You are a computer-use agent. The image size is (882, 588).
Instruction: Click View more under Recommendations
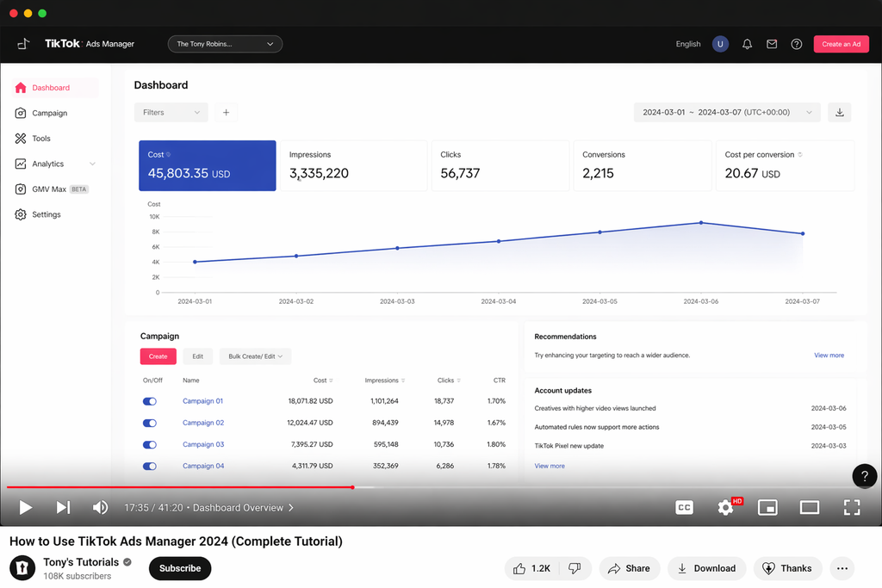(829, 356)
